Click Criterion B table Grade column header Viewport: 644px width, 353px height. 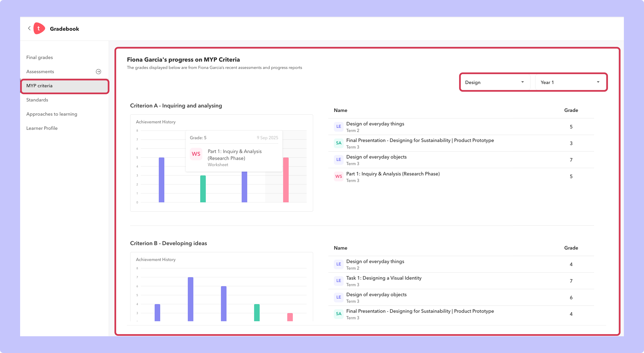coord(571,248)
